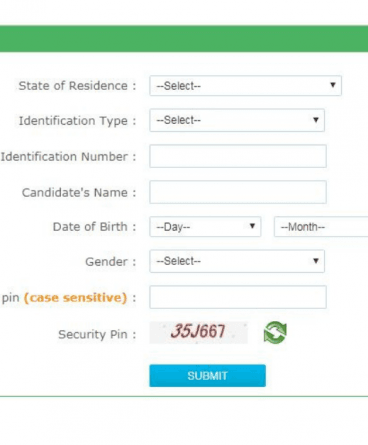Open the Month of birth dropdown
This screenshot has width=368, height=445.
click(x=321, y=227)
